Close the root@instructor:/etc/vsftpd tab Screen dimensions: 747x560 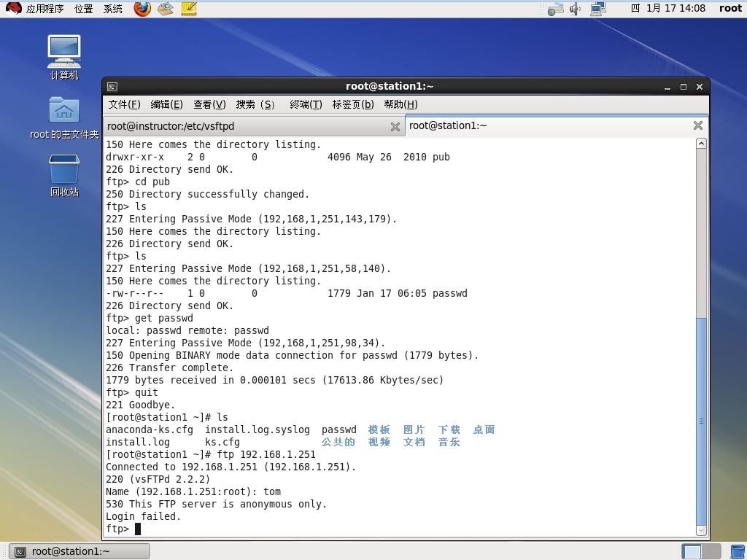click(x=395, y=127)
